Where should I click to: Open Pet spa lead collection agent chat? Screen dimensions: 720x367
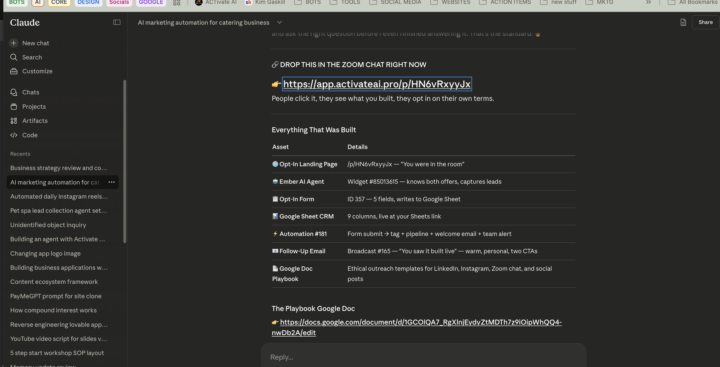(x=59, y=211)
